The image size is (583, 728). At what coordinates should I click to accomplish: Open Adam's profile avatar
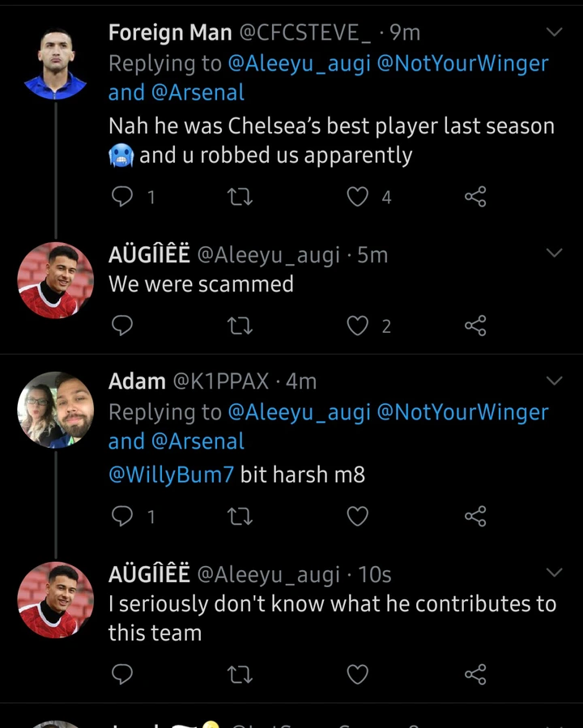click(x=55, y=410)
